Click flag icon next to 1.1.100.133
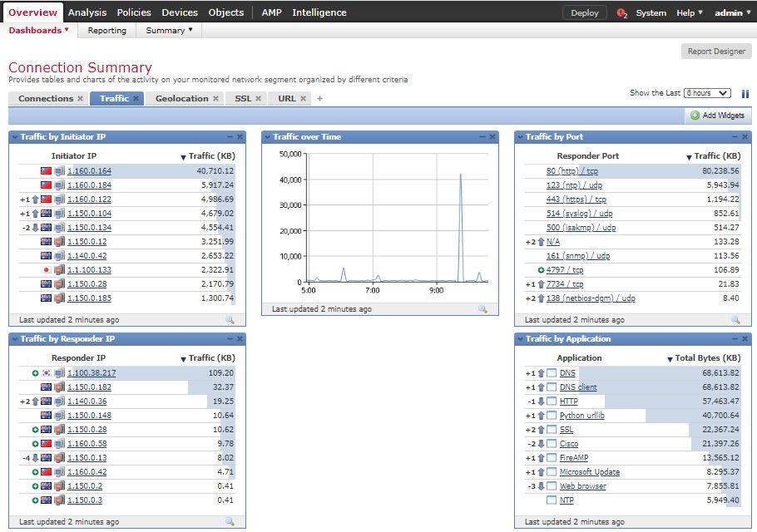 click(47, 270)
